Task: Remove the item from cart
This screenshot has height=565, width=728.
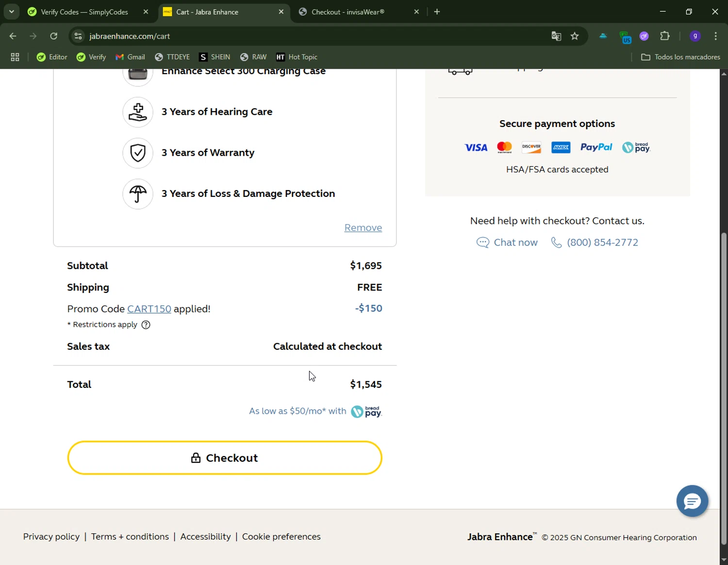Action: [x=363, y=227]
